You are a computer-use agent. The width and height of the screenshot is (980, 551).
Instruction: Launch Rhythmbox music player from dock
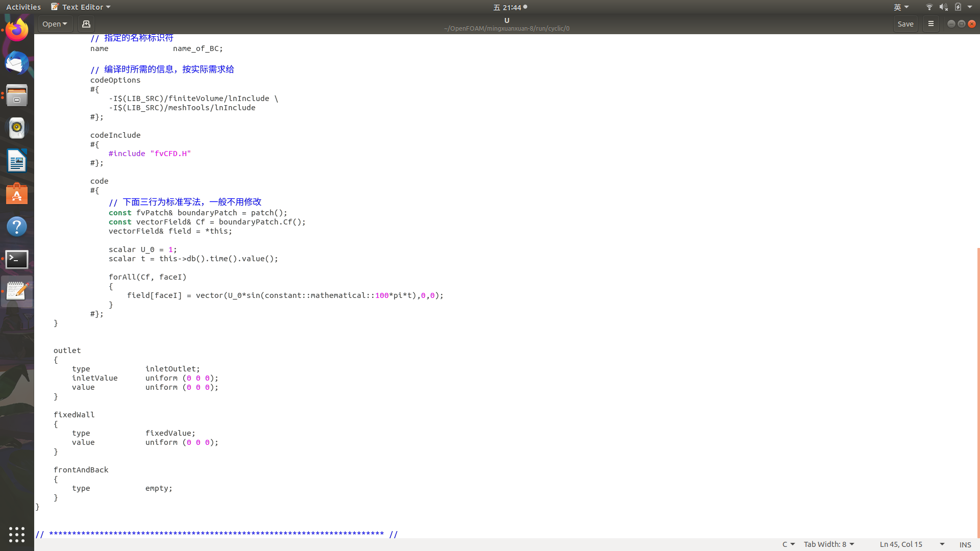tap(17, 128)
